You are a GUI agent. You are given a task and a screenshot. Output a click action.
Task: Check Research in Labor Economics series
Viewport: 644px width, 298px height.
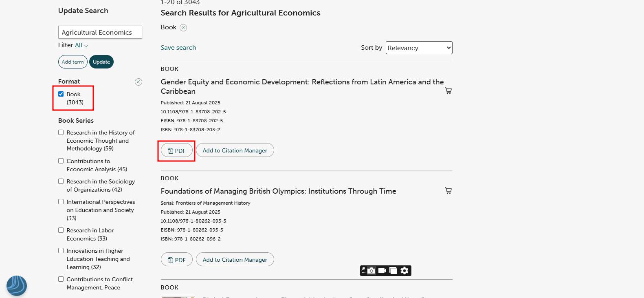61,230
